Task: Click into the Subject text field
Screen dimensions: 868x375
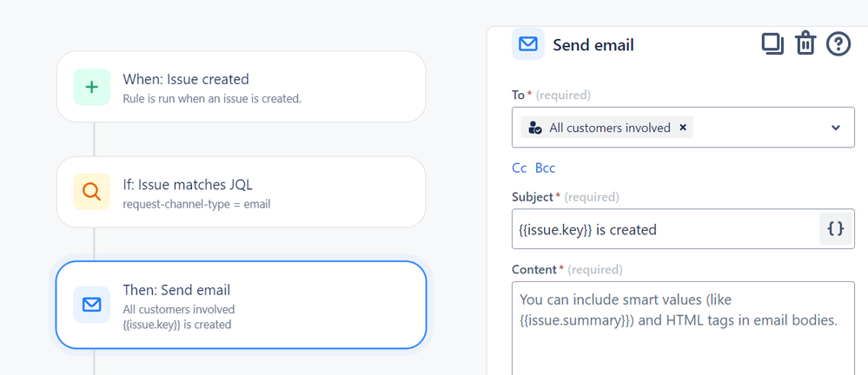Action: [x=666, y=229]
